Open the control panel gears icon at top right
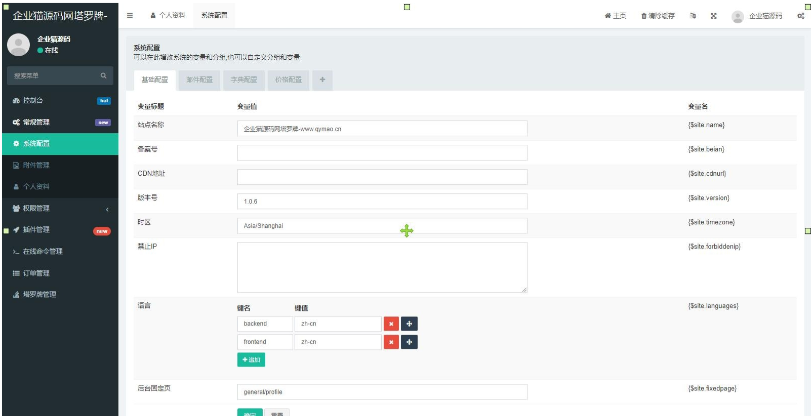The width and height of the screenshot is (811, 416). pos(801,17)
